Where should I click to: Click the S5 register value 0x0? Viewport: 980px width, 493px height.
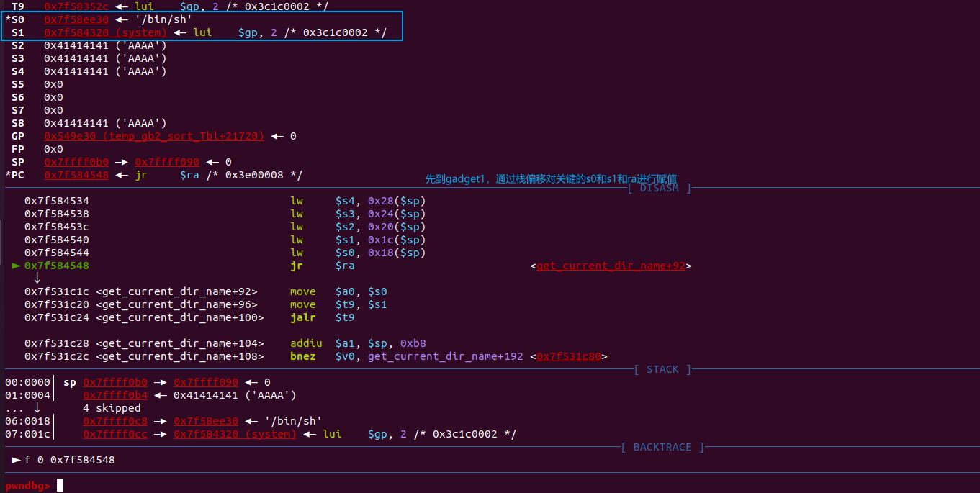(53, 84)
